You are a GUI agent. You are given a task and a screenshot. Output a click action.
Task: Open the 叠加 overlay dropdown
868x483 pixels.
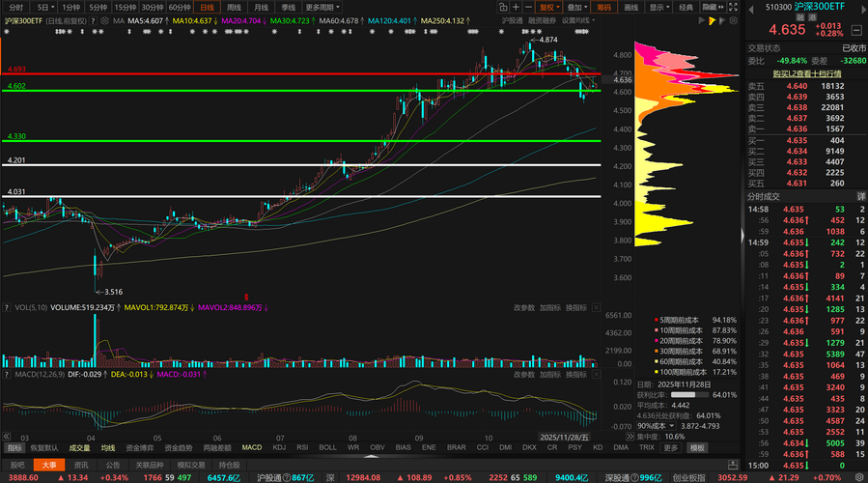pyautogui.click(x=577, y=7)
